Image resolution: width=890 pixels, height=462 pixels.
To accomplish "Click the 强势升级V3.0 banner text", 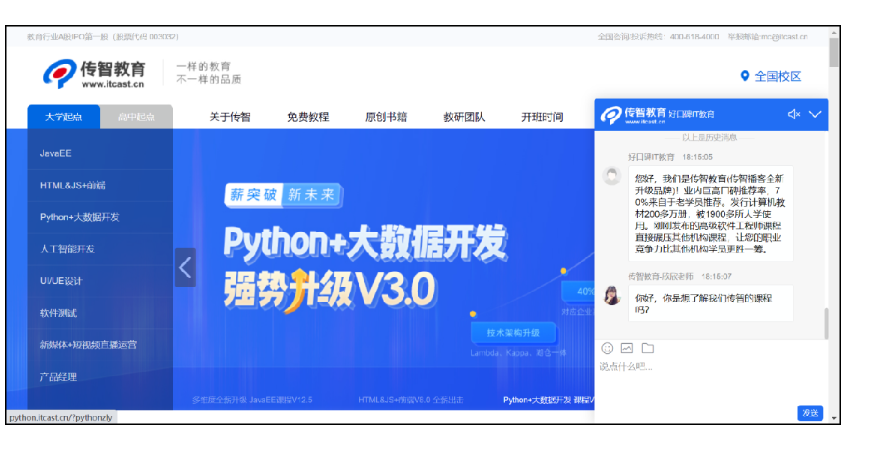I will 329,289.
